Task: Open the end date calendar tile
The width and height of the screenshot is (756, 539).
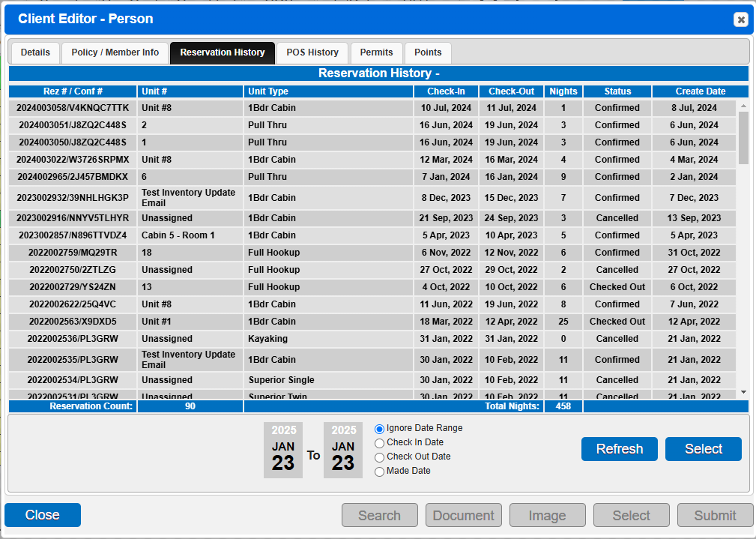Action: (x=343, y=451)
